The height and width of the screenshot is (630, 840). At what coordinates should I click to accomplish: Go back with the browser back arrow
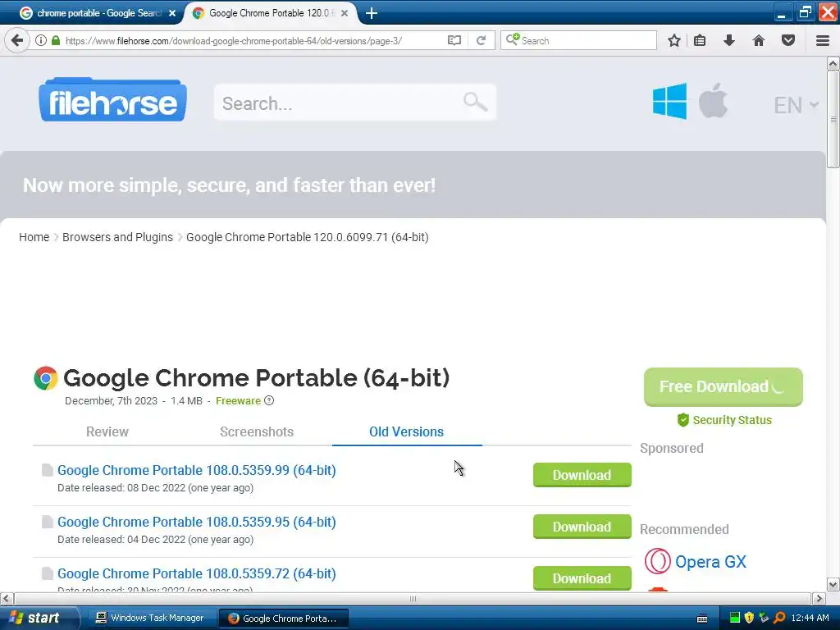16,40
